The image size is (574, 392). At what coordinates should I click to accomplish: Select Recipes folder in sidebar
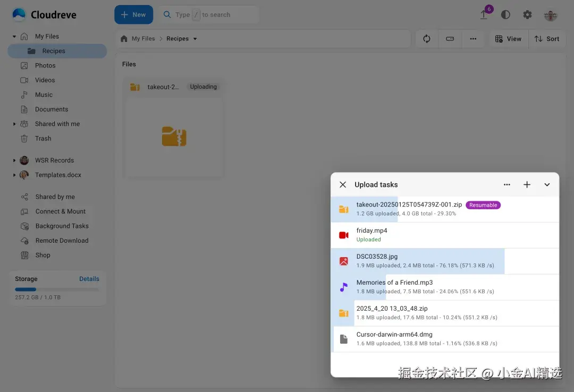(x=57, y=51)
